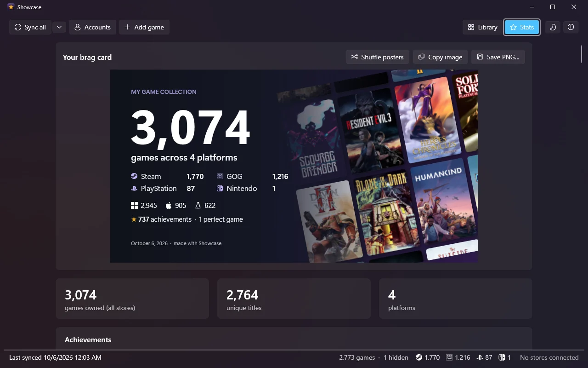Click the 'Your brag card' heading
The width and height of the screenshot is (588, 368).
coord(87,57)
